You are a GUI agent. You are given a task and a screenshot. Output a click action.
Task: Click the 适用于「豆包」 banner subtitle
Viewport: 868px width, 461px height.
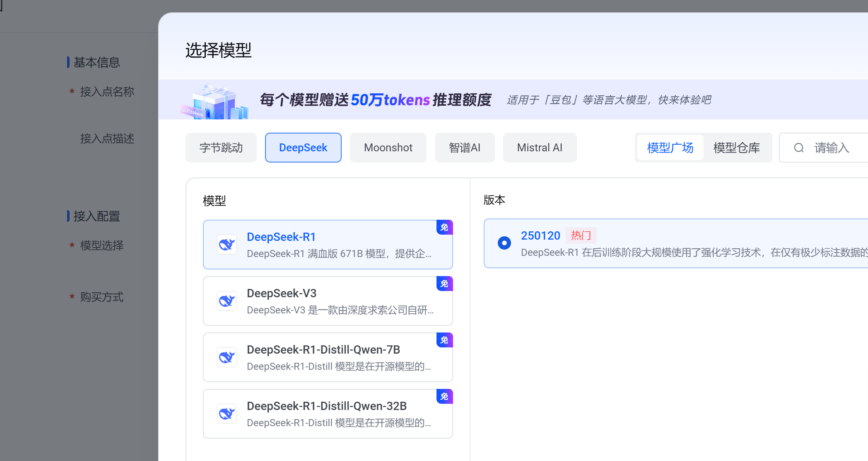[609, 100]
